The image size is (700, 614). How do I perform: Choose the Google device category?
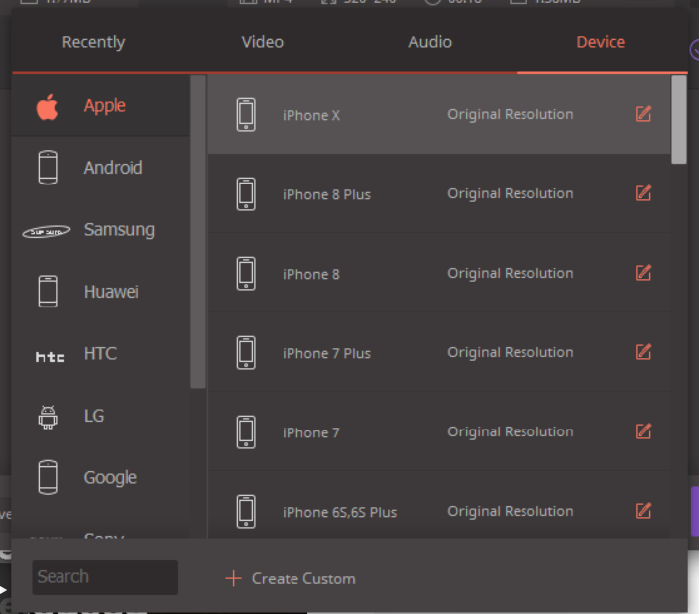tap(109, 478)
